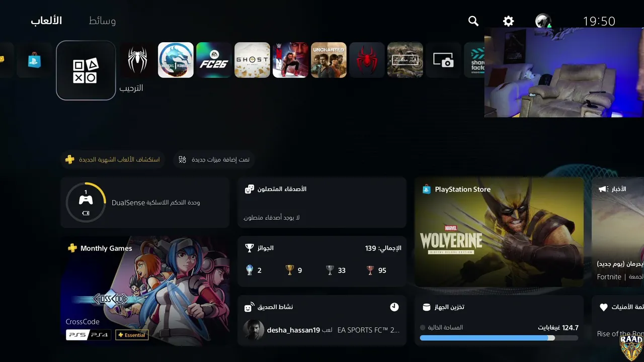Launch the white spider Spider-Man game
The height and width of the screenshot is (362, 644).
click(137, 60)
